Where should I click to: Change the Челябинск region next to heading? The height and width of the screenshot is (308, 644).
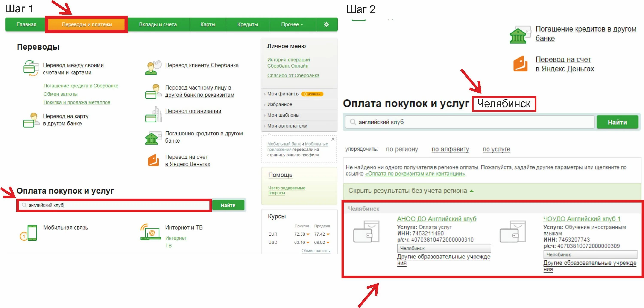pos(503,104)
